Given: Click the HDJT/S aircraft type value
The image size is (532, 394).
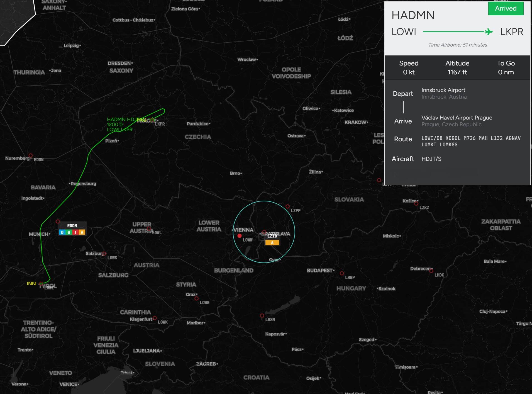Looking at the screenshot, I should click(x=431, y=159).
